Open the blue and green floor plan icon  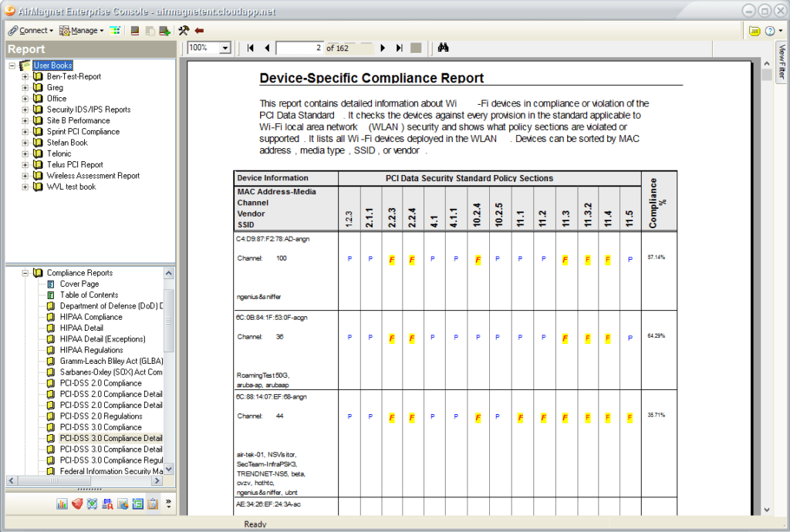(x=137, y=503)
